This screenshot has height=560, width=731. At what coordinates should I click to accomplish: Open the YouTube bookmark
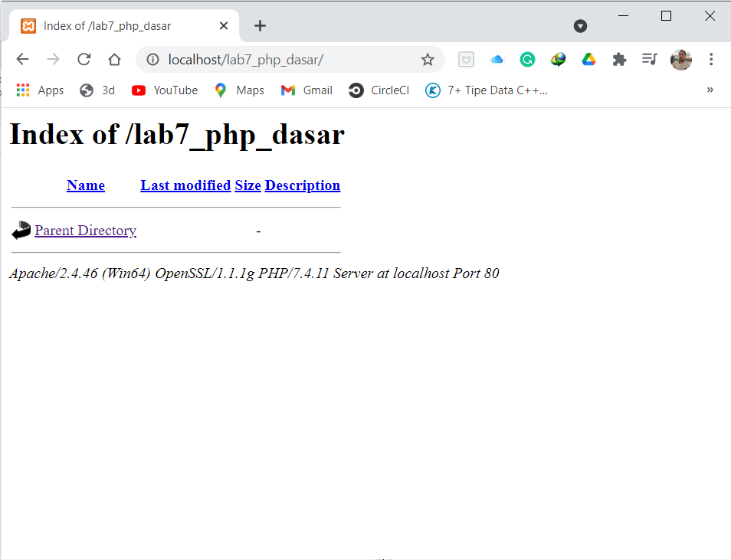(164, 90)
